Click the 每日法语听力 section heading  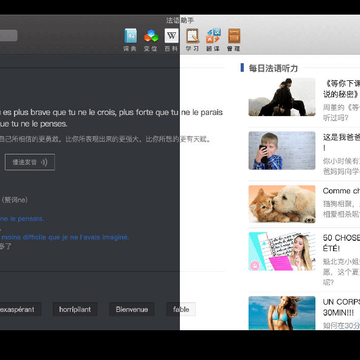(273, 68)
